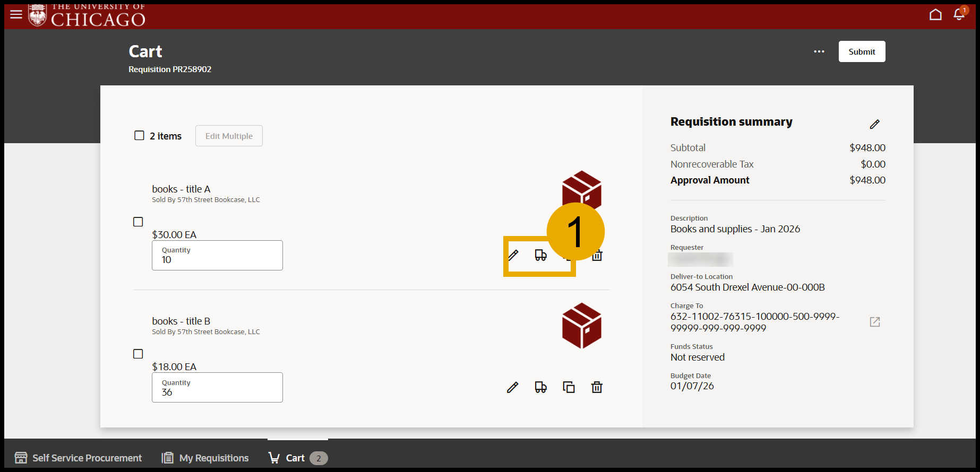The width and height of the screenshot is (980, 472).
Task: Delete books - title B from cart
Action: (x=597, y=388)
